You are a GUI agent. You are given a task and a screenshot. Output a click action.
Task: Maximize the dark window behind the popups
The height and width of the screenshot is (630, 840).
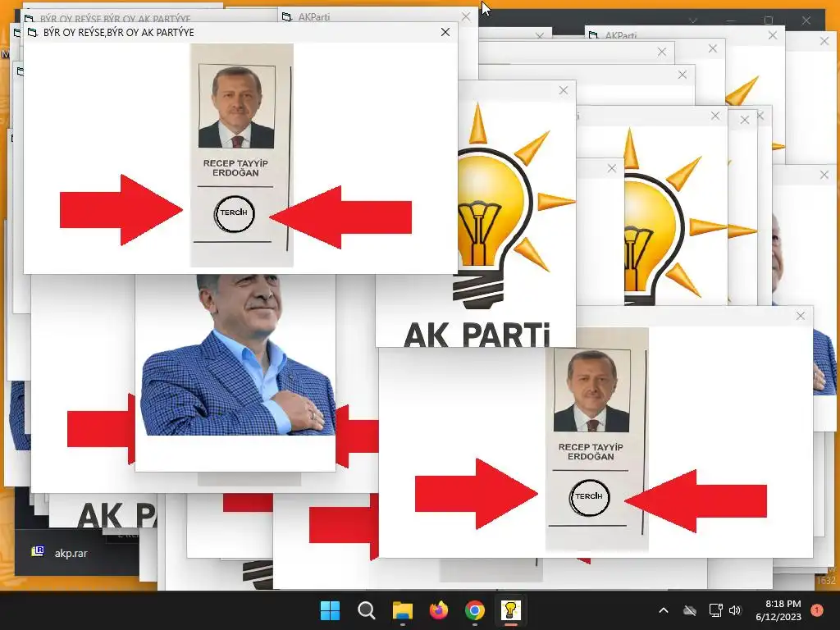point(768,21)
